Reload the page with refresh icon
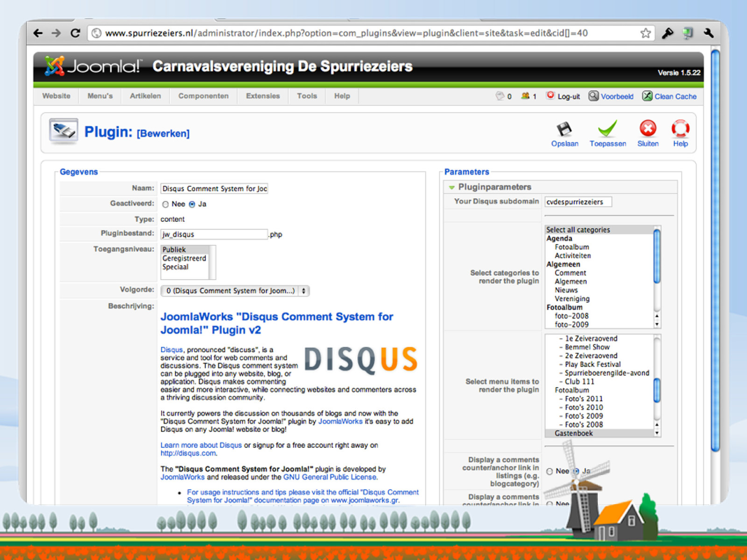747x560 pixels. [75, 33]
